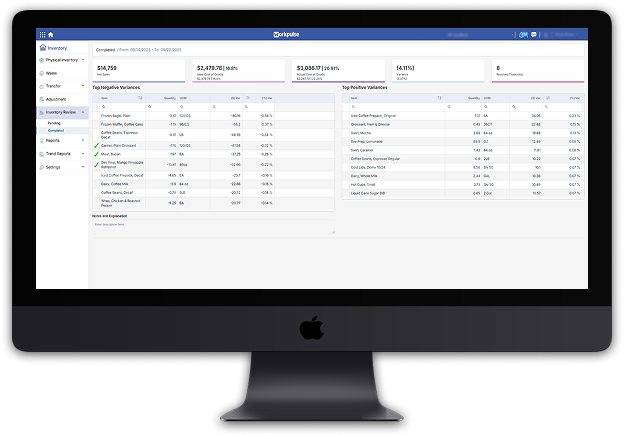Select the Swirl, Mocha row
The height and width of the screenshot is (436, 624).
pyautogui.click(x=463, y=133)
